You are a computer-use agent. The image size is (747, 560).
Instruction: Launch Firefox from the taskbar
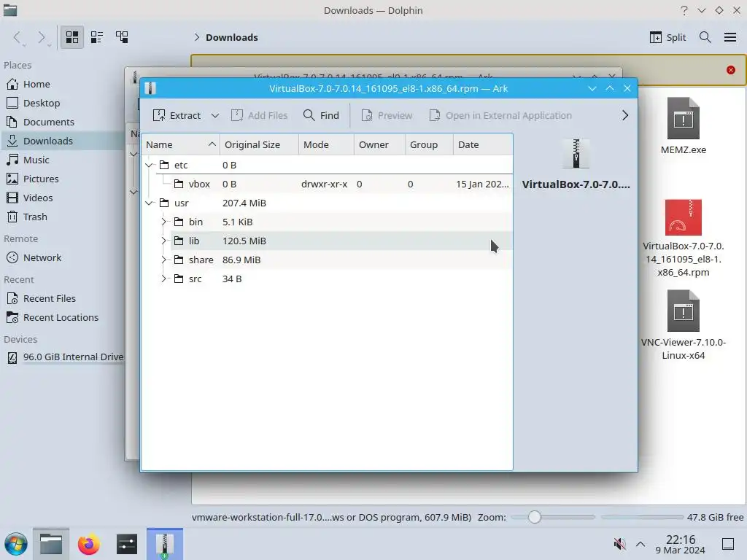(88, 544)
